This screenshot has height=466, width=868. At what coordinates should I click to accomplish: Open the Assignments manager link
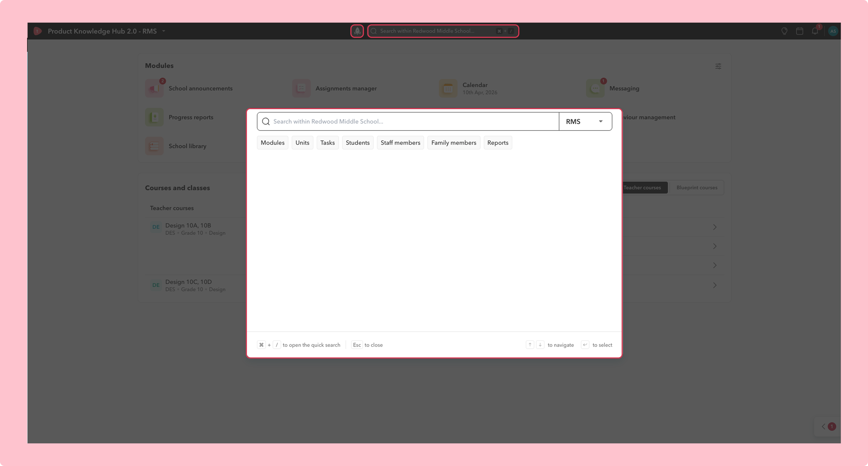point(346,88)
